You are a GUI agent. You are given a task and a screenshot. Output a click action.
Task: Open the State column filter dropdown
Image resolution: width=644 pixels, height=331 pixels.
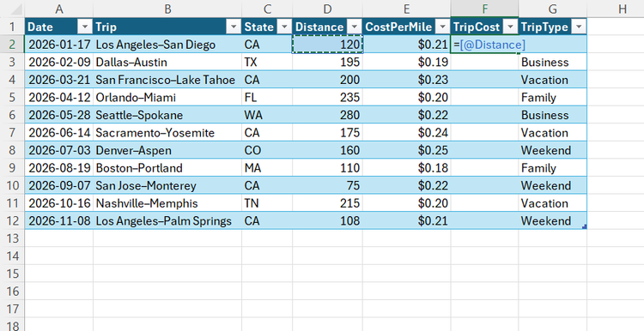[284, 27]
